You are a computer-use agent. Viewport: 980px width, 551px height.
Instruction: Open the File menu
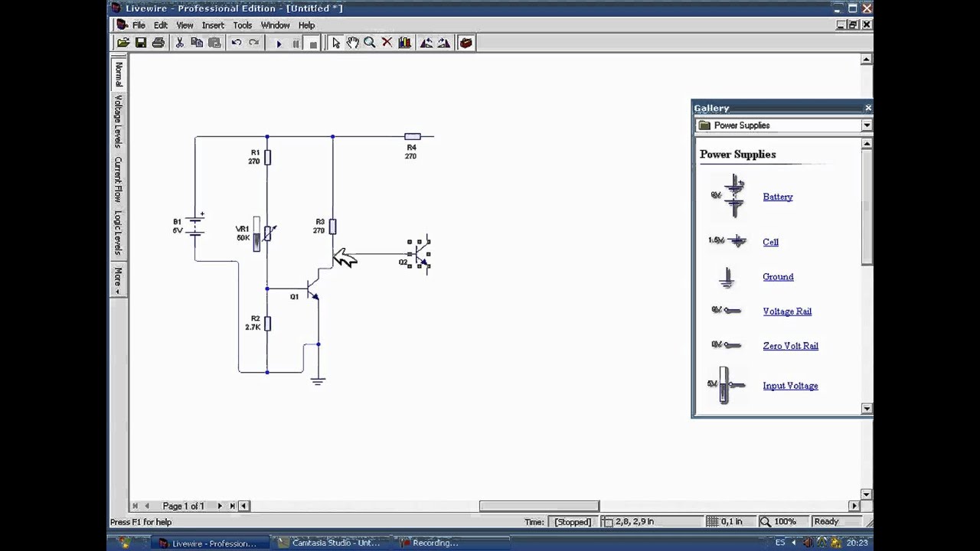point(139,25)
